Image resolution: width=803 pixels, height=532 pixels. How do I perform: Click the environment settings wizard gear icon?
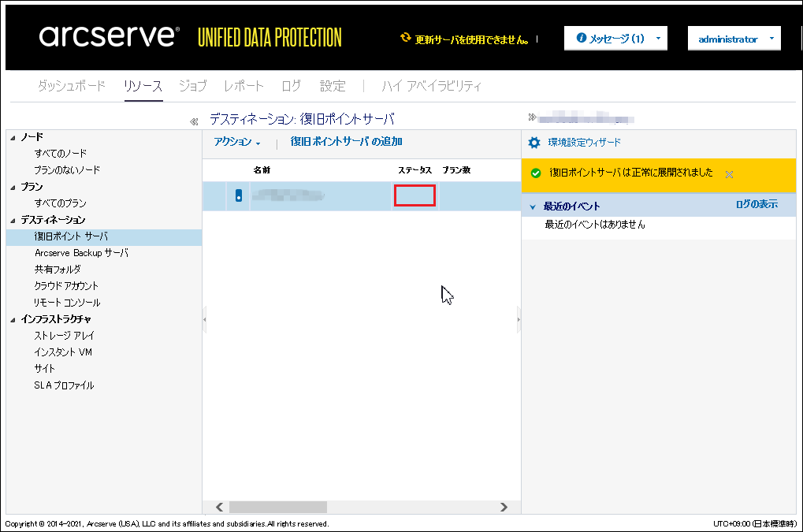click(534, 143)
